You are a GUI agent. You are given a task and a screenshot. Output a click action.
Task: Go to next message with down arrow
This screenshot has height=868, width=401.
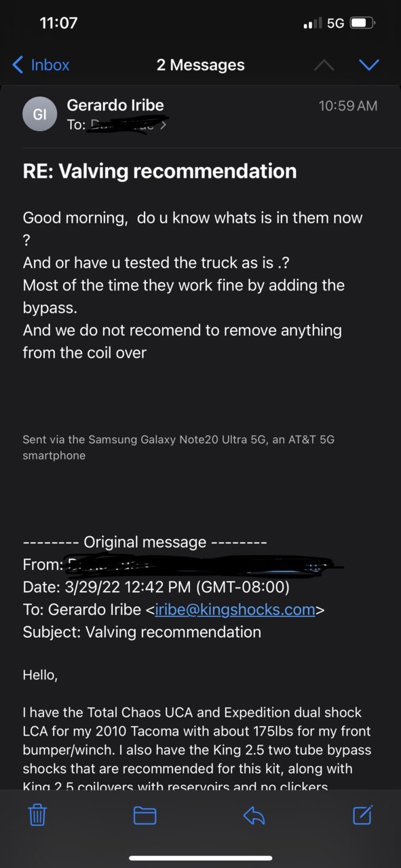(x=369, y=65)
